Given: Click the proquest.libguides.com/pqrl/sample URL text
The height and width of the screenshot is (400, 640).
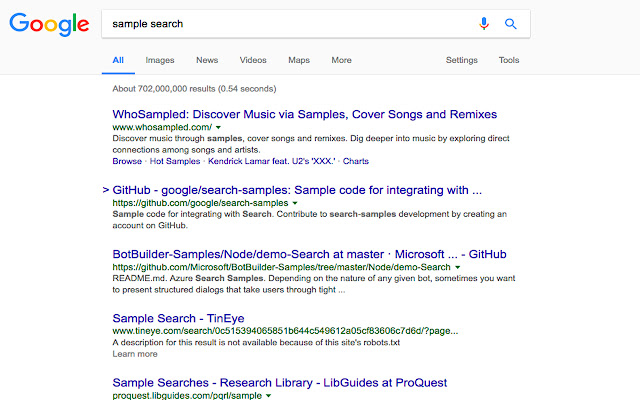Looking at the screenshot, I should tap(187, 396).
